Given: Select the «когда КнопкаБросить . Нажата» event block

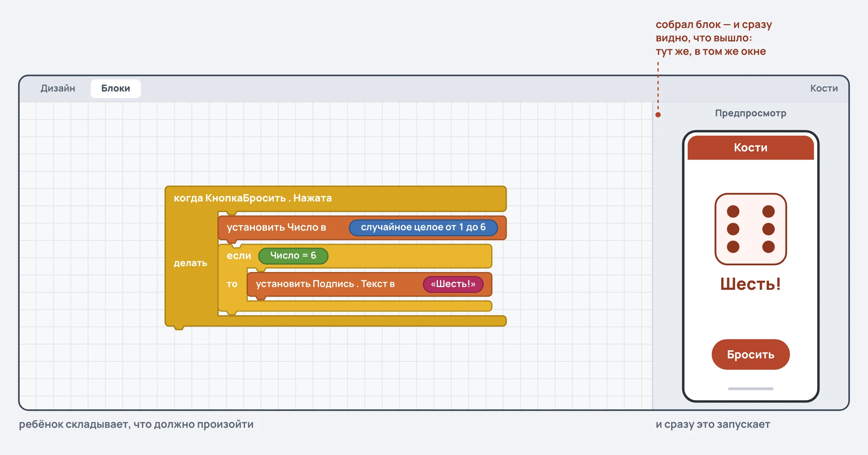Looking at the screenshot, I should (253, 198).
